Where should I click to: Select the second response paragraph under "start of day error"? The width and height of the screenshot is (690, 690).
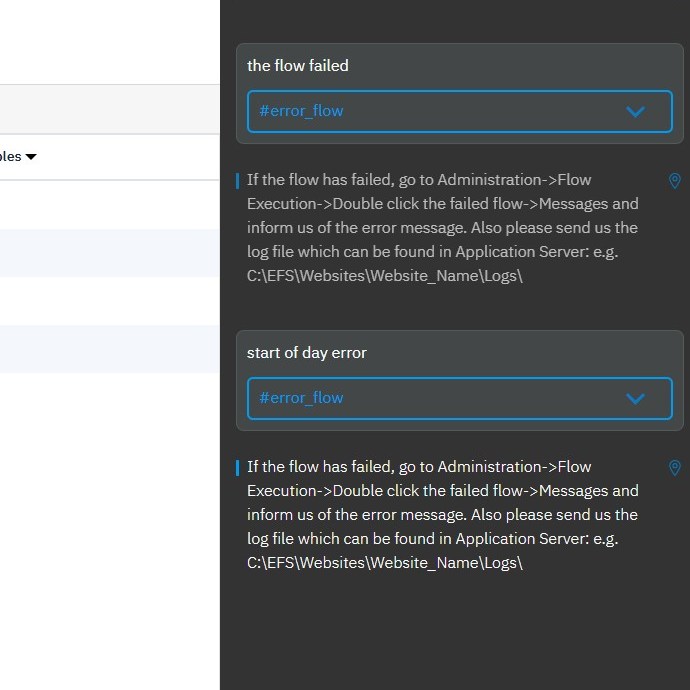click(442, 515)
